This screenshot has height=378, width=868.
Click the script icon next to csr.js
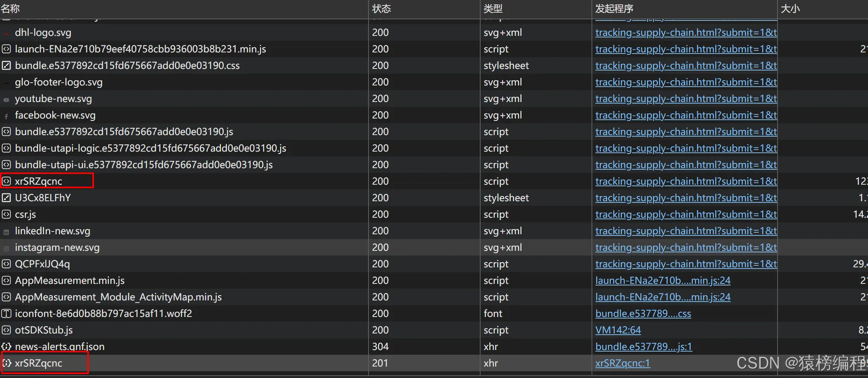6,215
